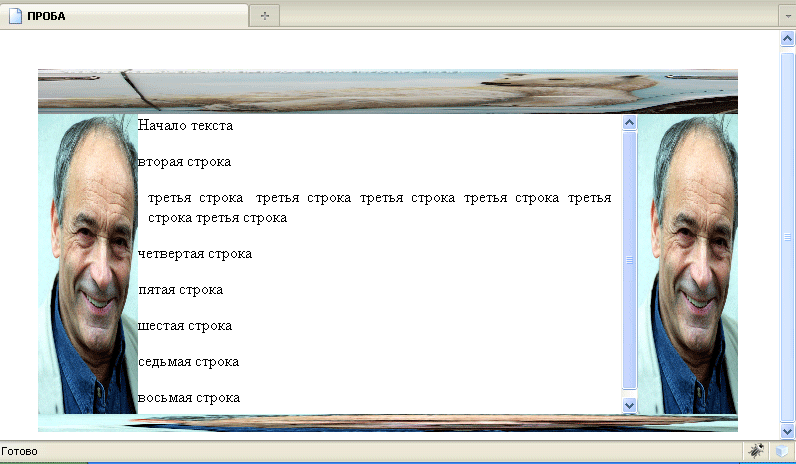The height and width of the screenshot is (464, 796).
Task: Click the left portrait photo
Action: (88, 264)
